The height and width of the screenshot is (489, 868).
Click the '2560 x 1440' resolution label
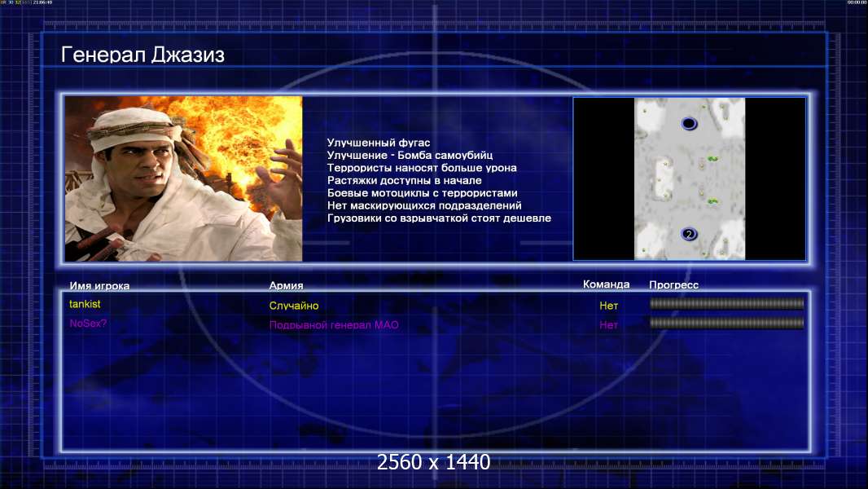433,462
